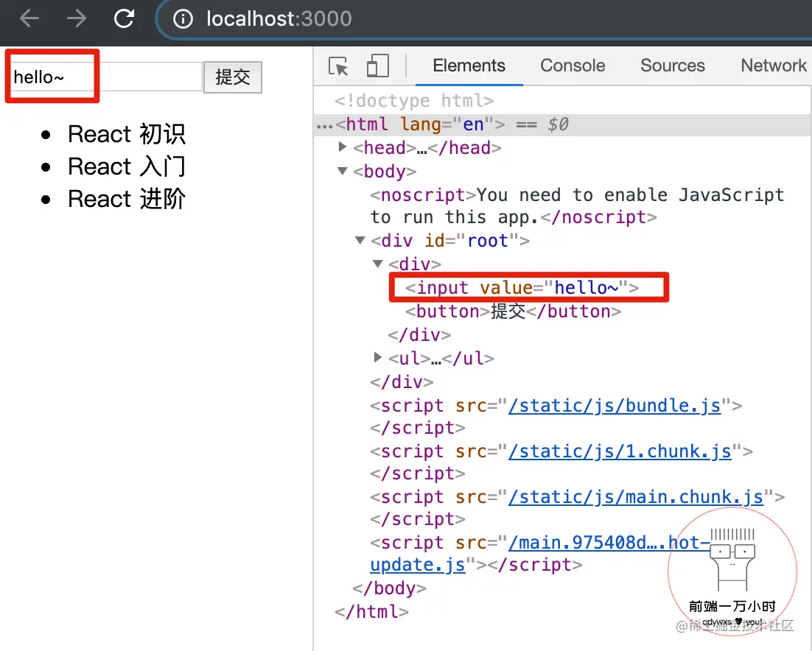Collapse the body element node
This screenshot has width=812, height=651.
(x=342, y=171)
